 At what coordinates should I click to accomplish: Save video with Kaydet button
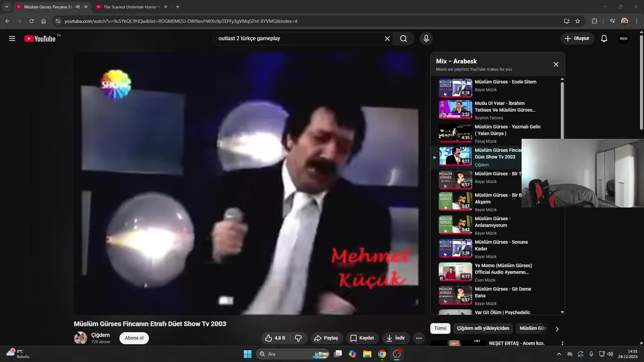[362, 338]
